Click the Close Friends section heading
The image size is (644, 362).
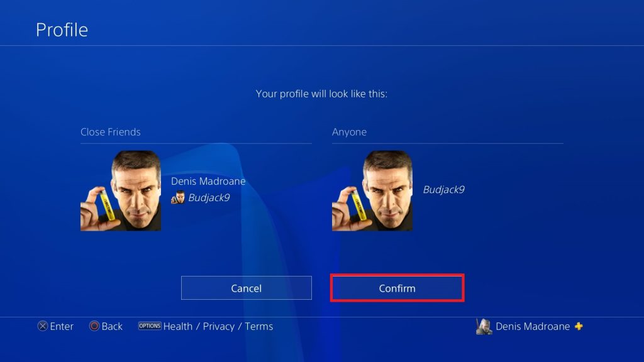click(111, 132)
